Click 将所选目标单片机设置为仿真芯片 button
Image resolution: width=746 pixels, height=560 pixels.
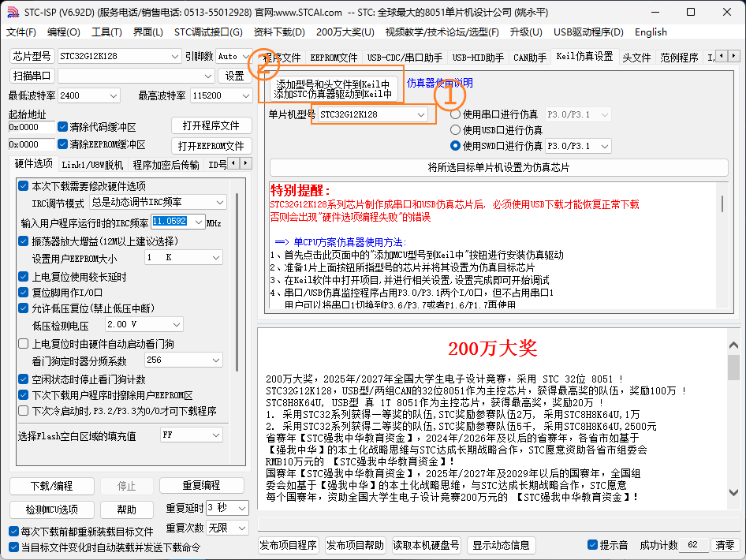(x=498, y=167)
